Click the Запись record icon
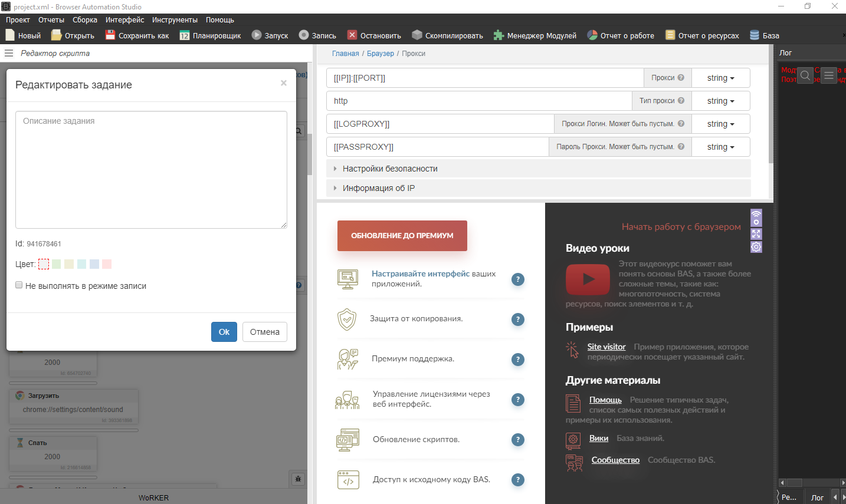Viewport: 846px width, 504px height. click(x=303, y=35)
